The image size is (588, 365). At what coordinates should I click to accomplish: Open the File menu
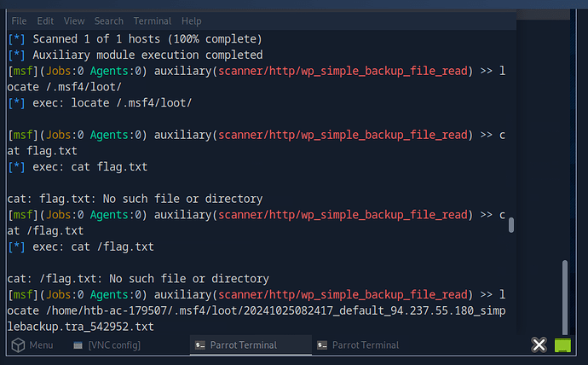tap(19, 20)
